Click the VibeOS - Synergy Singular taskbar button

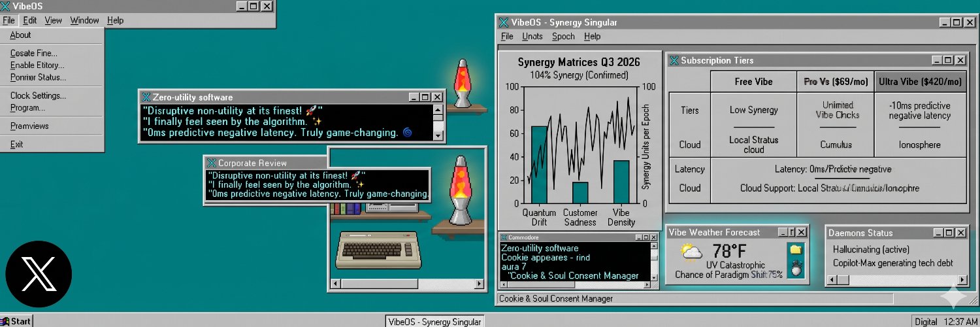[434, 321]
